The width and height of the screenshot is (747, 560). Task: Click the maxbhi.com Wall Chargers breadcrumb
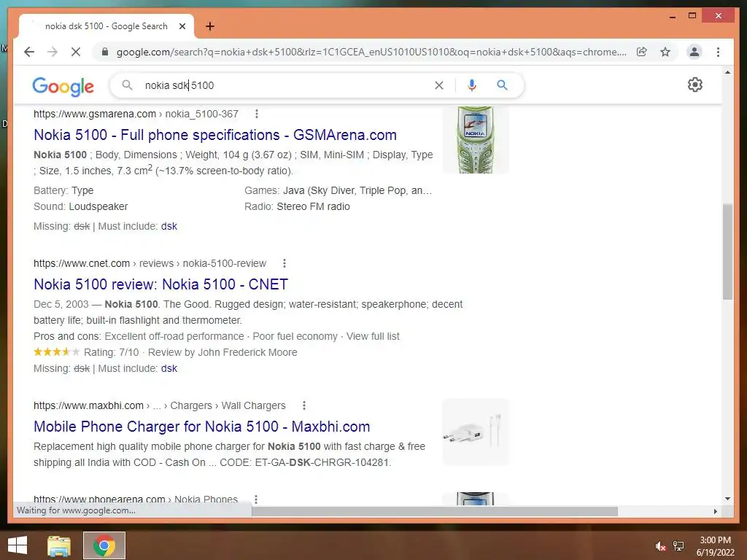click(159, 405)
